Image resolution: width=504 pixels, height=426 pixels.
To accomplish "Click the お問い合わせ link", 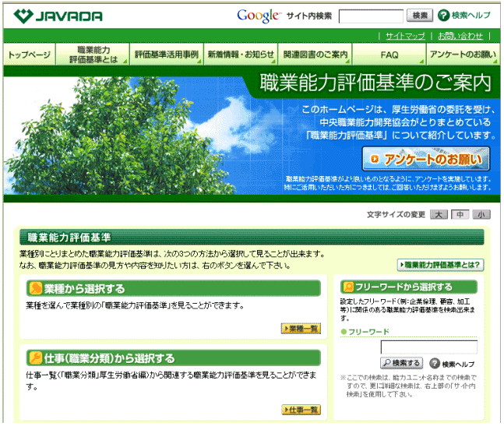I will click(460, 36).
